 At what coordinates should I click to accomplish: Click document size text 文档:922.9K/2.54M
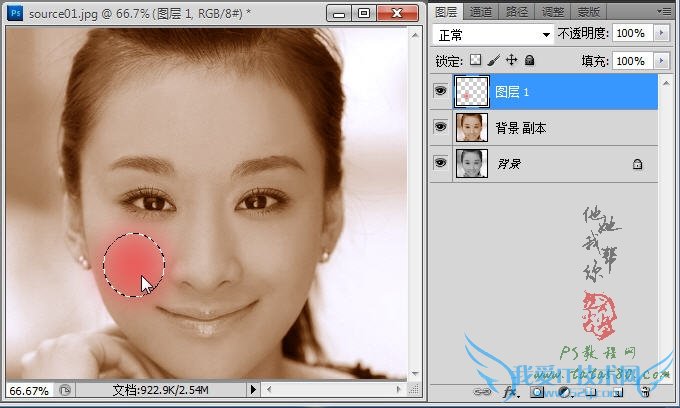point(160,390)
